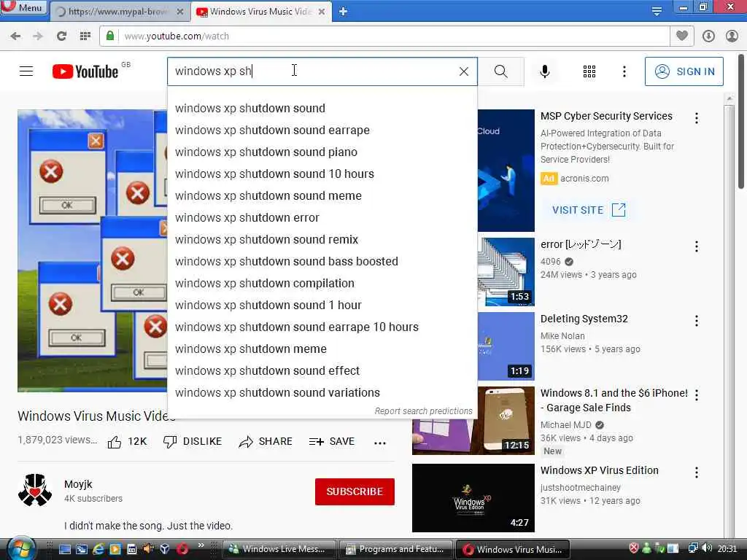Choose suggestion 'windows xp shutdown sound piano'
Image resolution: width=747 pixels, height=560 pixels.
pos(322,152)
